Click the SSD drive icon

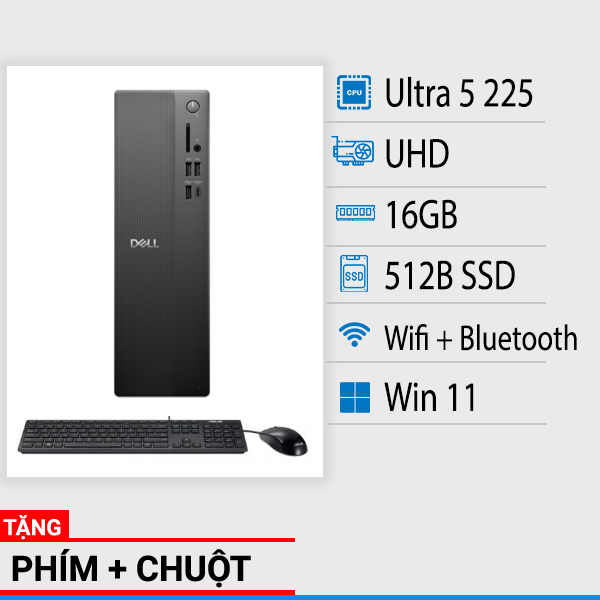coord(354,274)
